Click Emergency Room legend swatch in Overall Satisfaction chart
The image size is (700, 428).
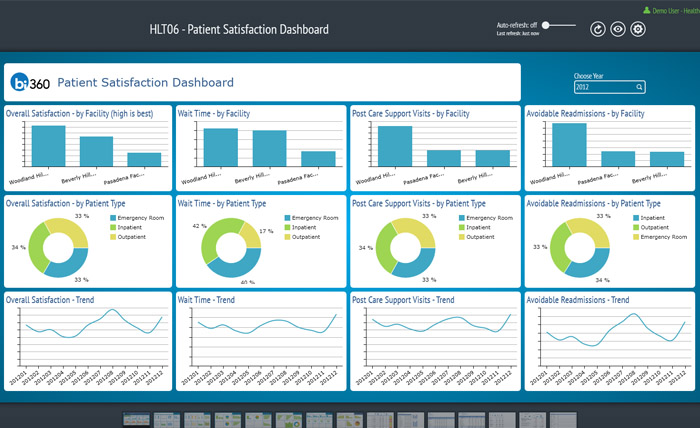point(113,218)
